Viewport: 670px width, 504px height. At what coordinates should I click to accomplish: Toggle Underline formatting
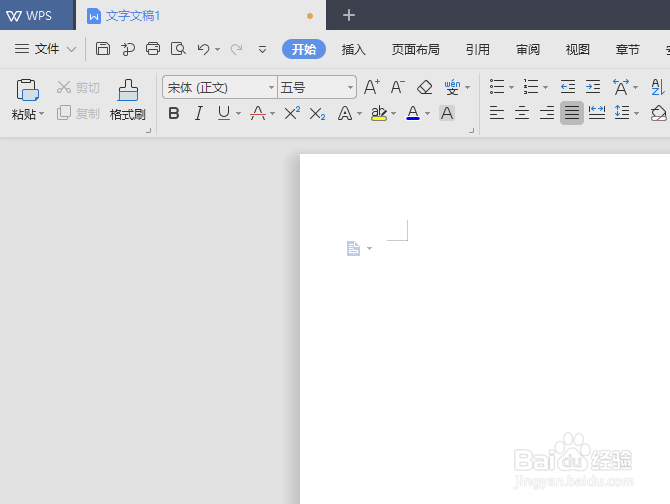[224, 113]
